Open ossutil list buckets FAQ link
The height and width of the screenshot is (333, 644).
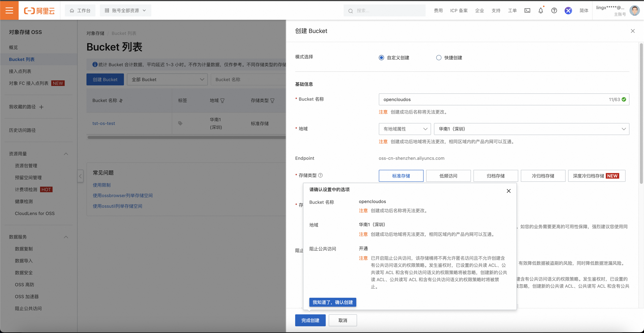[117, 206]
